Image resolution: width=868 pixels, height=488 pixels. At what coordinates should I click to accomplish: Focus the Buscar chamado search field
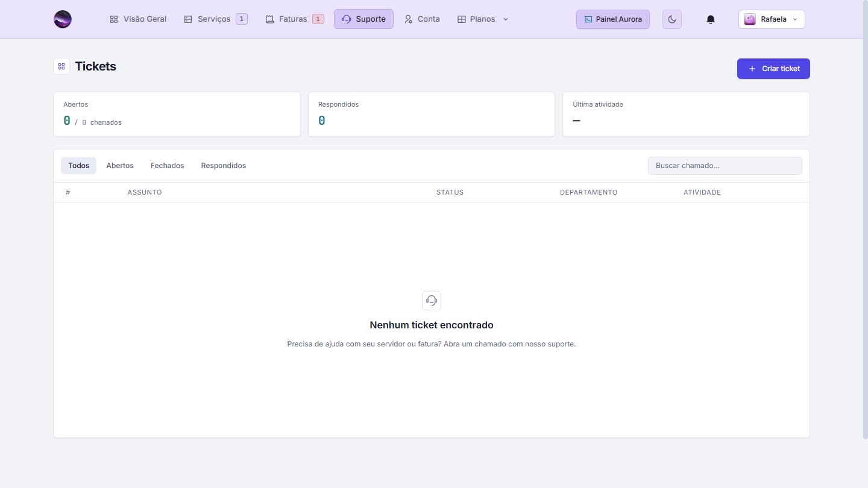725,166
